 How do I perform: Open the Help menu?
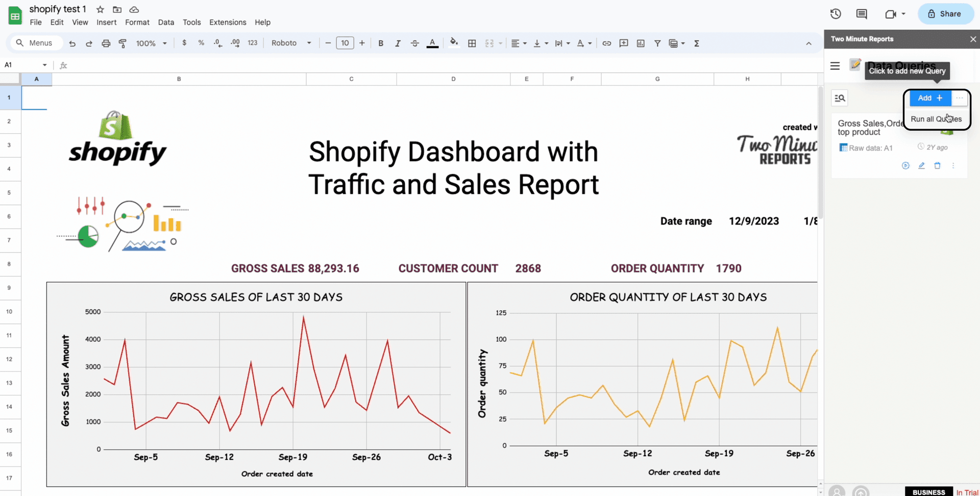tap(262, 22)
